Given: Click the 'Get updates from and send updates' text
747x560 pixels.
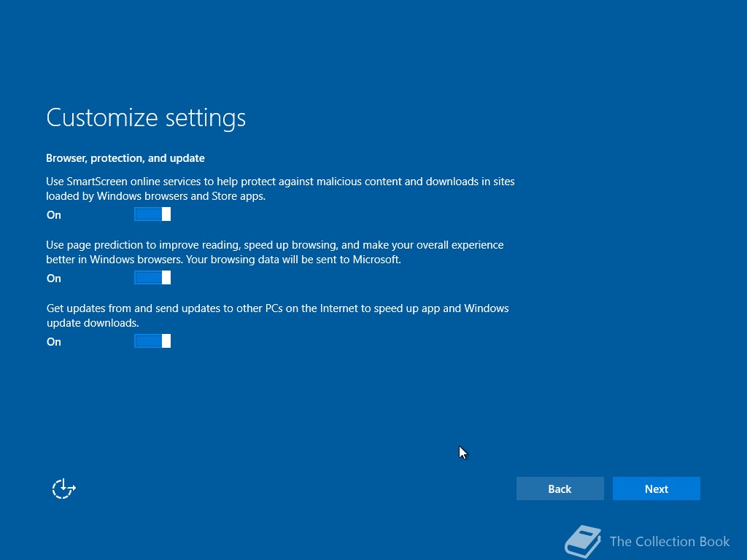Looking at the screenshot, I should (278, 315).
